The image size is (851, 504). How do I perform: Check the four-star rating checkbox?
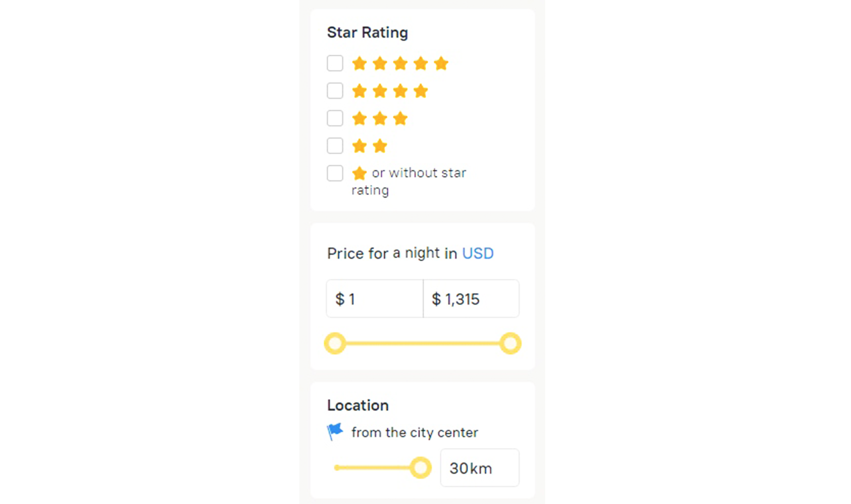point(335,91)
